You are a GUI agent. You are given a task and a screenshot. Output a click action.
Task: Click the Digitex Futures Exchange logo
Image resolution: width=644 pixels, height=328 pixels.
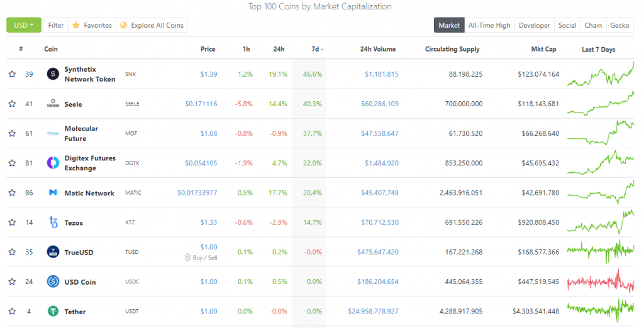click(53, 163)
